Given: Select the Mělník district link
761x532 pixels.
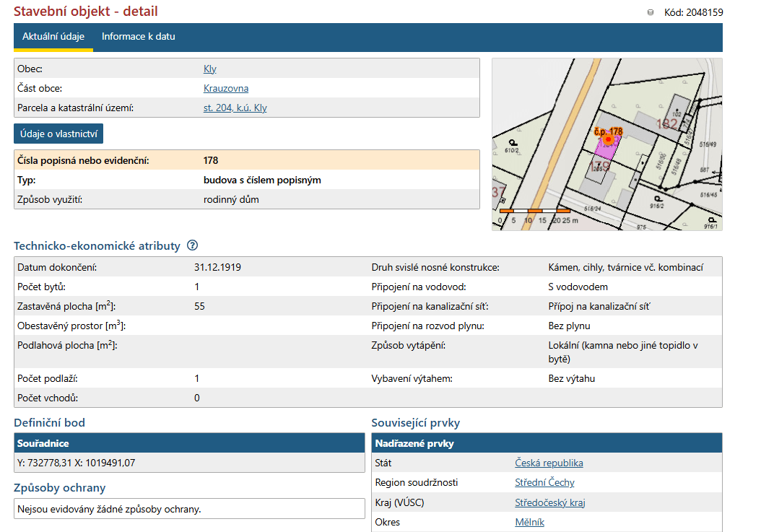Looking at the screenshot, I should point(529,522).
